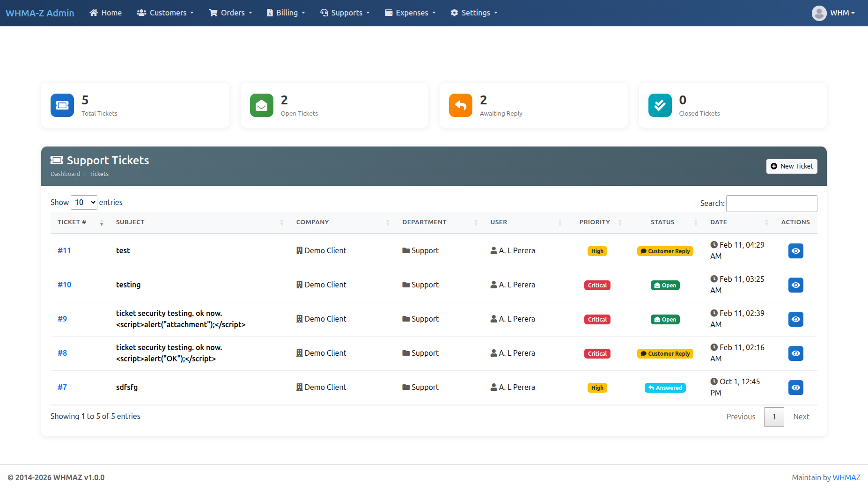The height and width of the screenshot is (491, 868).
Task: View ticket #9 using its eye icon
Action: point(795,319)
